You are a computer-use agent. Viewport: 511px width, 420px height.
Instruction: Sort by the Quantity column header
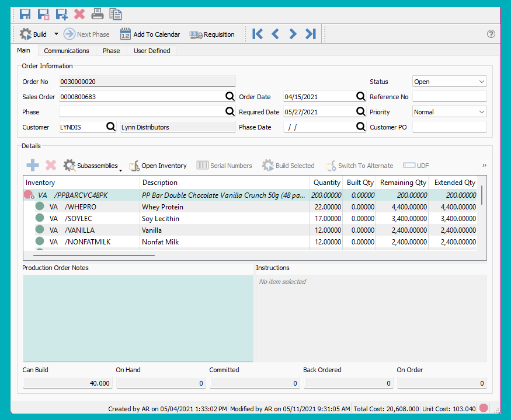[x=326, y=183]
